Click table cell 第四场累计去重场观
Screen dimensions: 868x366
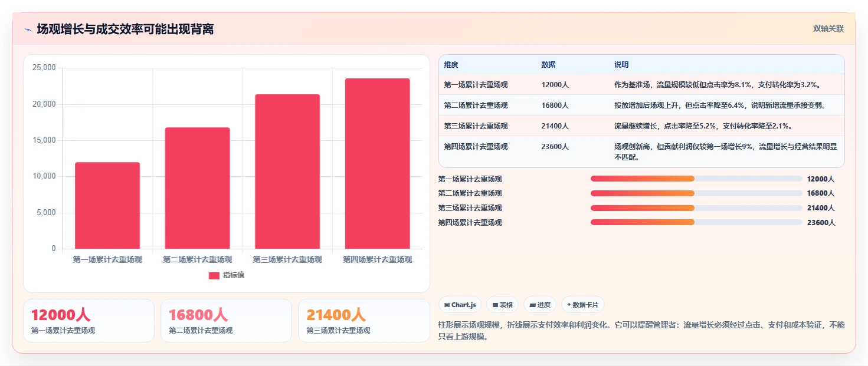pyautogui.click(x=476, y=147)
